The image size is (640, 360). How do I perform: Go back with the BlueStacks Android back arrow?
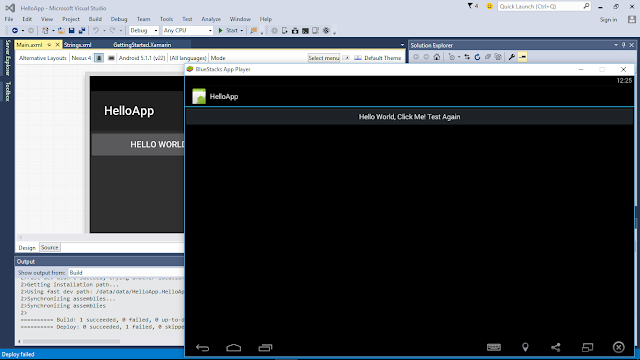click(202, 348)
